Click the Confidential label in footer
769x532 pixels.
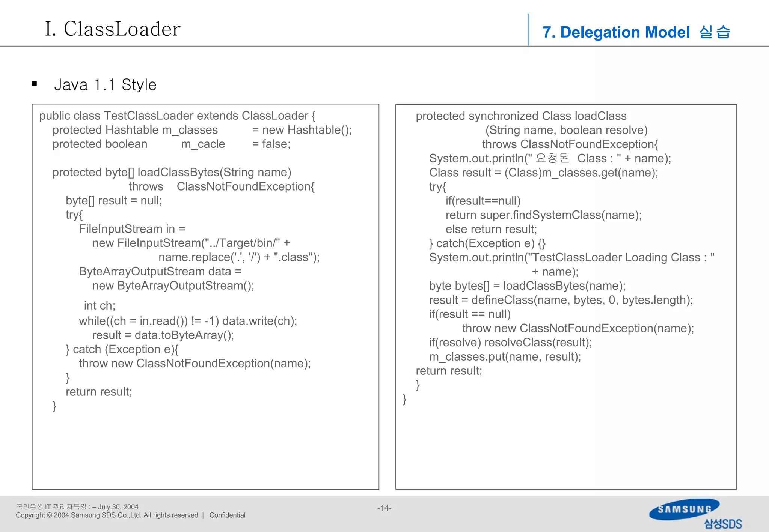click(x=227, y=515)
